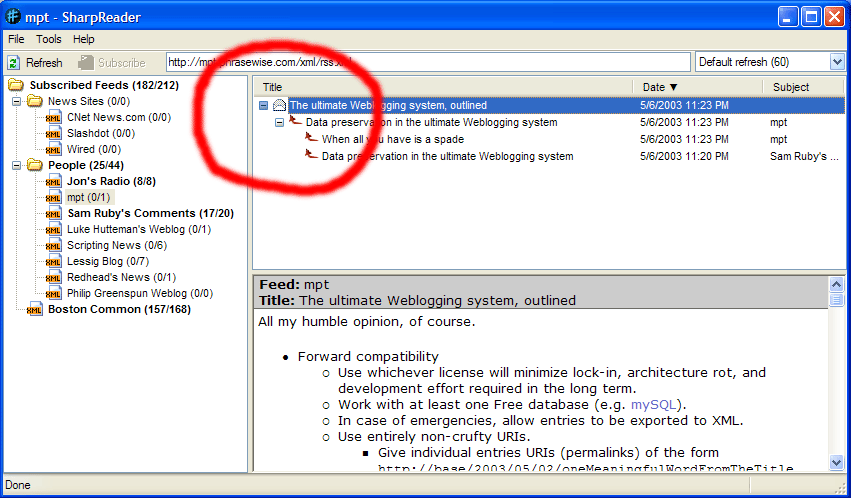Select Lessig Blog (0/7) feed
Screen dimensions: 851x498
click(107, 261)
